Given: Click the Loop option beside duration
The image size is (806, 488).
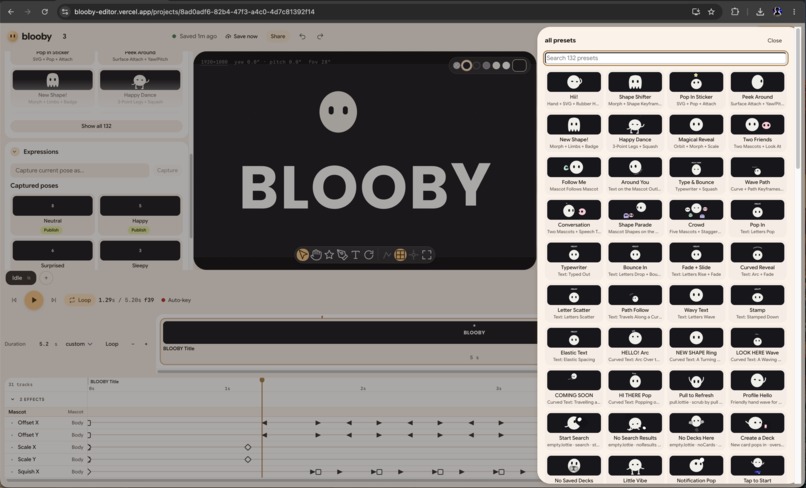Looking at the screenshot, I should click(x=112, y=344).
